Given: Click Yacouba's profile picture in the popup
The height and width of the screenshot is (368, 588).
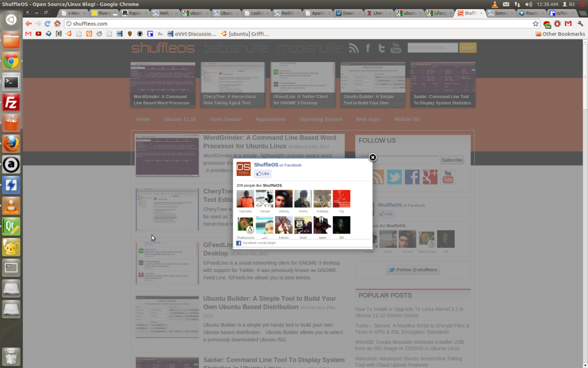Looking at the screenshot, I should click(x=245, y=199).
